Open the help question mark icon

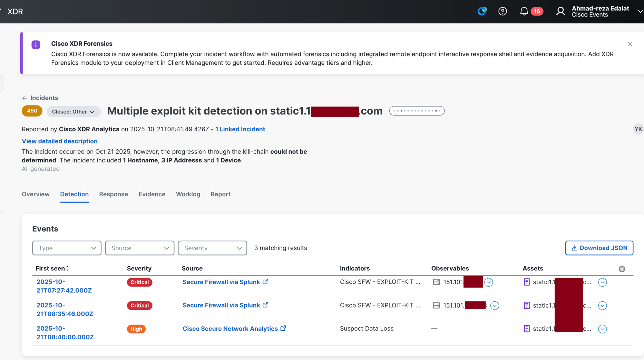[x=502, y=11]
